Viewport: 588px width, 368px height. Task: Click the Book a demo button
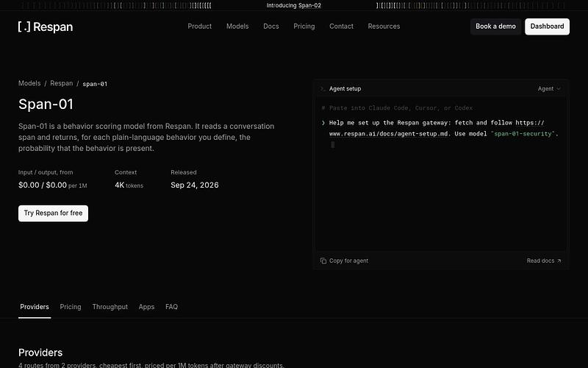(x=495, y=26)
